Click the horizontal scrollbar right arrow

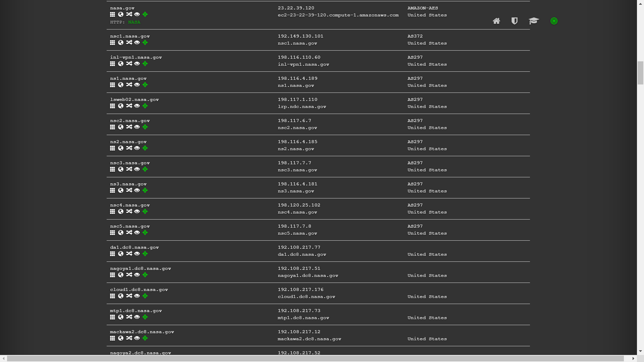tap(633, 359)
